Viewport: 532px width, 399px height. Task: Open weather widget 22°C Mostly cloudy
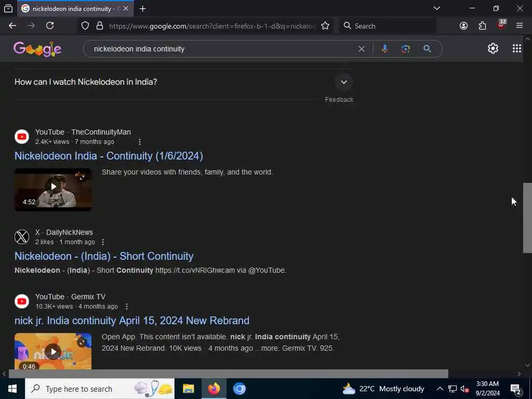[x=383, y=389]
